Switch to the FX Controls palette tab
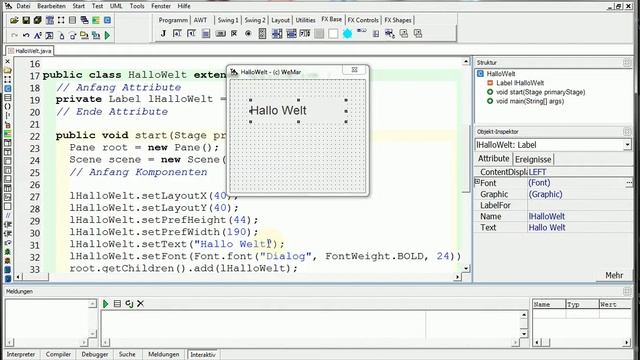Viewport: 640px width, 360px height. click(363, 20)
